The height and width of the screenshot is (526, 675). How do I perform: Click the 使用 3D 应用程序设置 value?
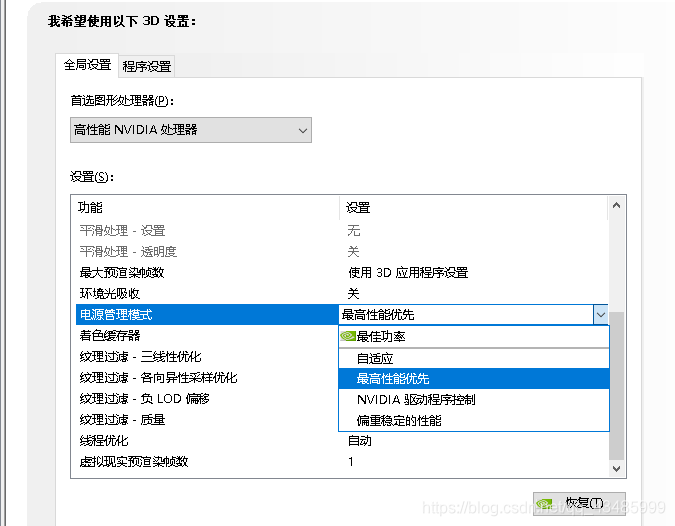(x=408, y=272)
